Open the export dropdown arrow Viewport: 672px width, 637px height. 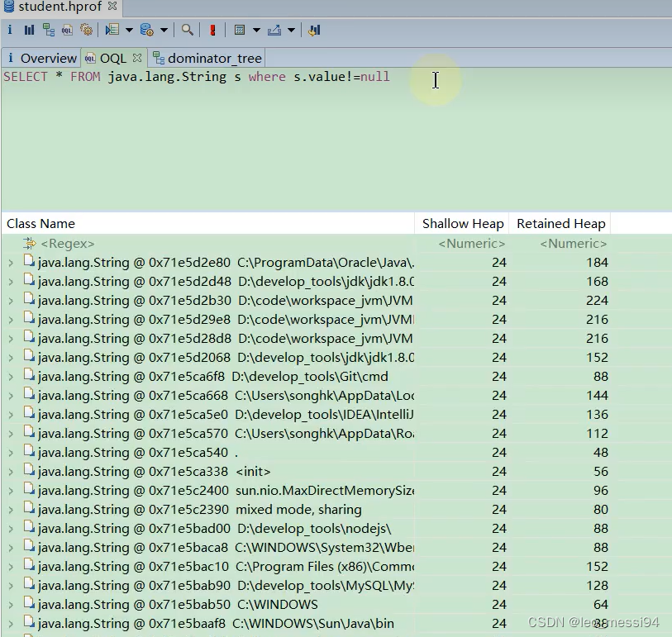coord(291,31)
